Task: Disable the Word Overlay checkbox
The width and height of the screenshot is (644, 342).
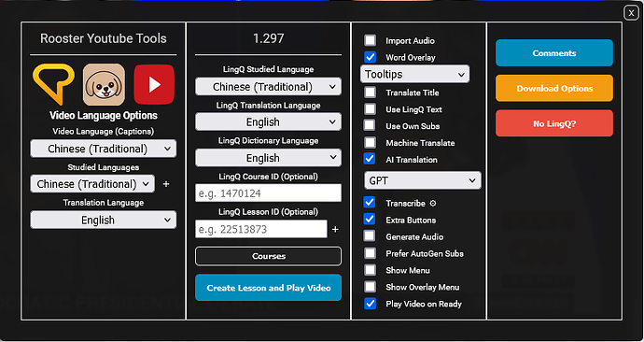Action: pos(370,57)
